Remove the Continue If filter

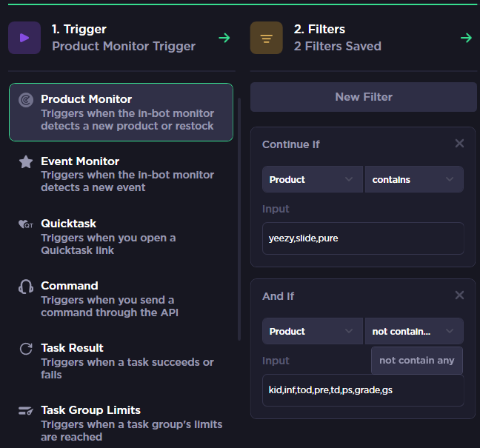tap(459, 143)
